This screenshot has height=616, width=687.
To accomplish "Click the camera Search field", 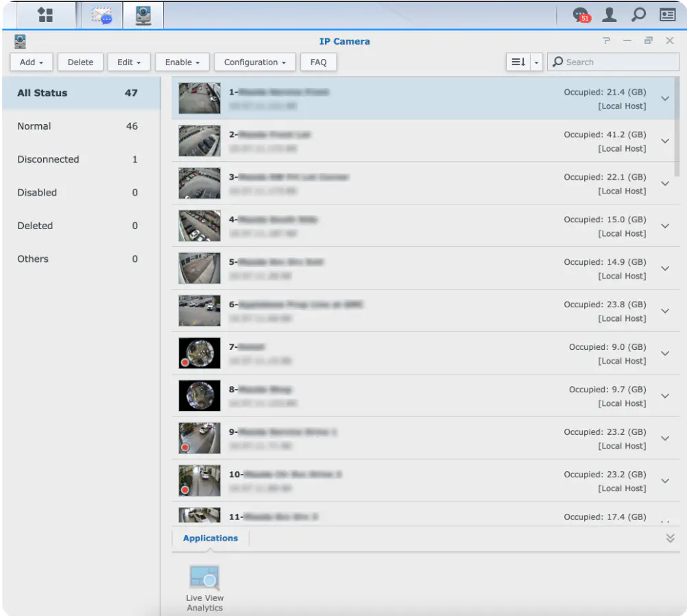I will coord(614,62).
